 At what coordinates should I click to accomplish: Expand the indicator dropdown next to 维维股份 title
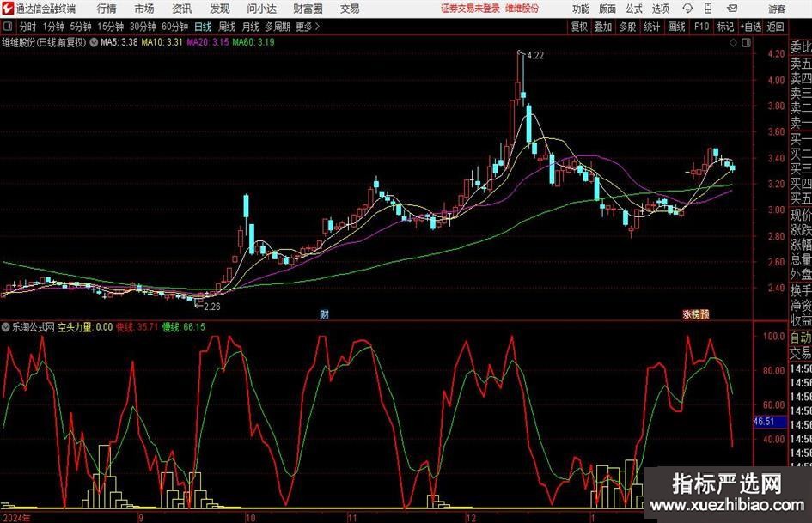(94, 42)
